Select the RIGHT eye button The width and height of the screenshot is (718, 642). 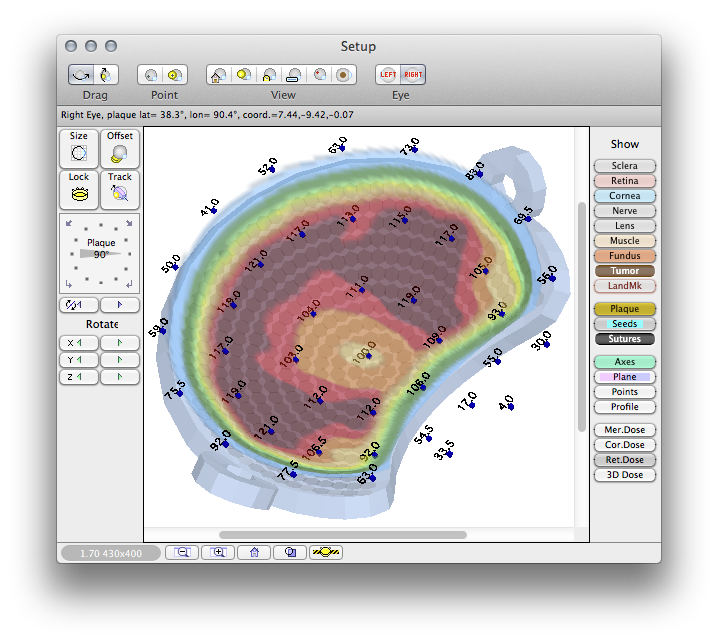[413, 75]
